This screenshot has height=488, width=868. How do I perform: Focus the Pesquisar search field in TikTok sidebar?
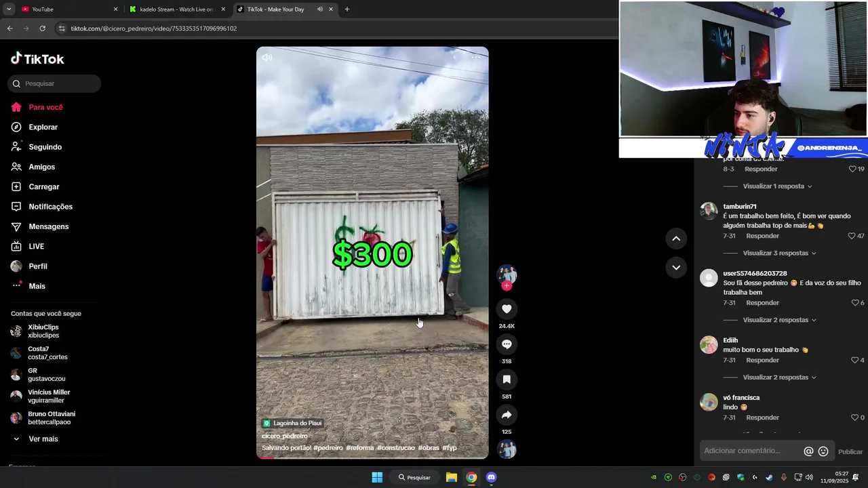[55, 83]
